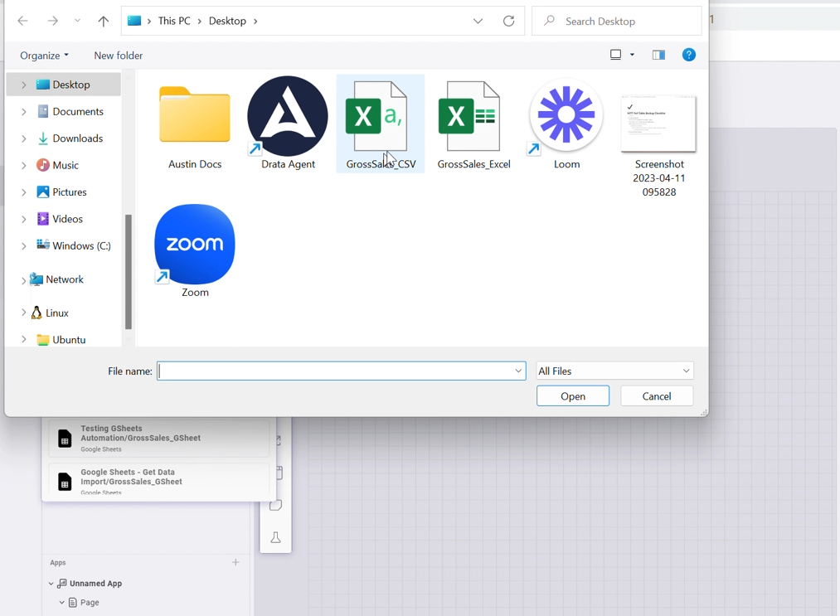Click the rounded shape icon in toolbar
The height and width of the screenshot is (616, 840).
pyautogui.click(x=275, y=505)
